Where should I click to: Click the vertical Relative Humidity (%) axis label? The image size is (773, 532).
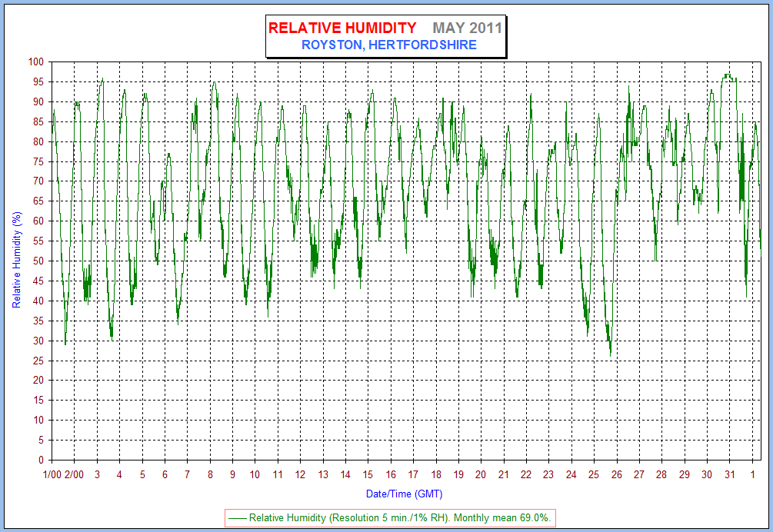coord(16,260)
